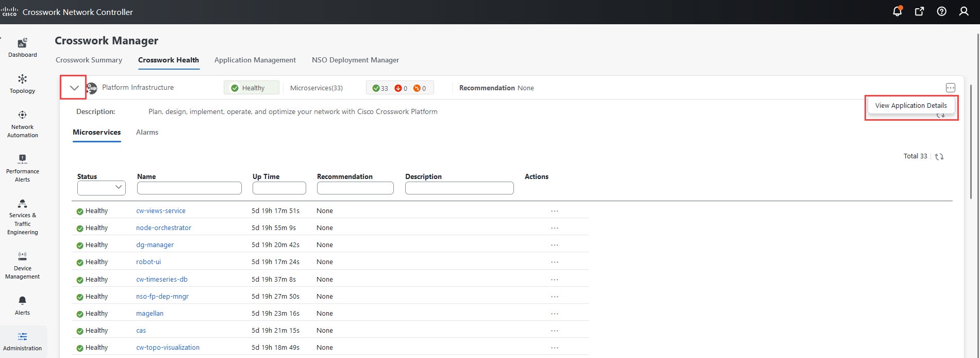The width and height of the screenshot is (980, 358).
Task: Open the node-orchestrator microservice link
Action: click(163, 228)
